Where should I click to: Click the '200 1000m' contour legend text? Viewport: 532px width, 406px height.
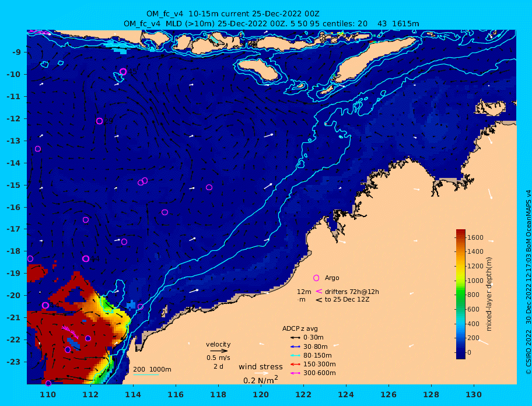[152, 369]
